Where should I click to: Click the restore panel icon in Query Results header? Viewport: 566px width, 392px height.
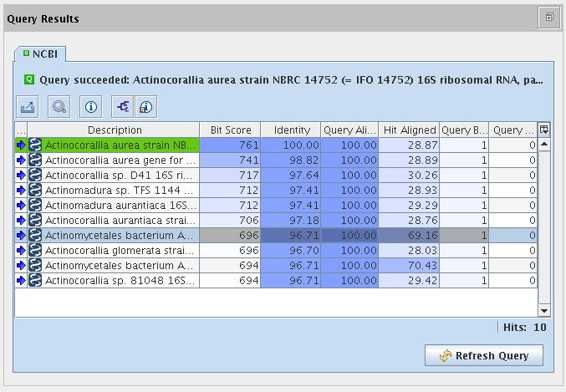pyautogui.click(x=549, y=17)
